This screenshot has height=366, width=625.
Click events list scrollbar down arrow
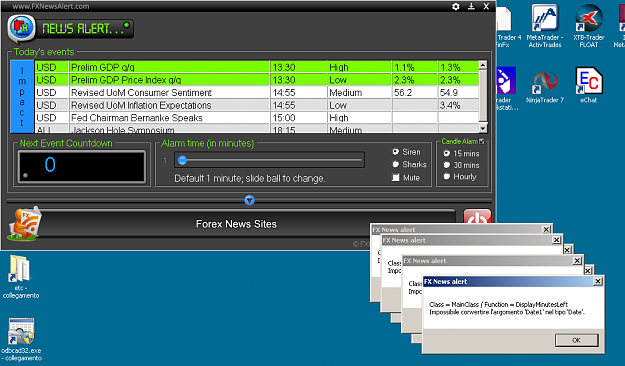click(483, 128)
